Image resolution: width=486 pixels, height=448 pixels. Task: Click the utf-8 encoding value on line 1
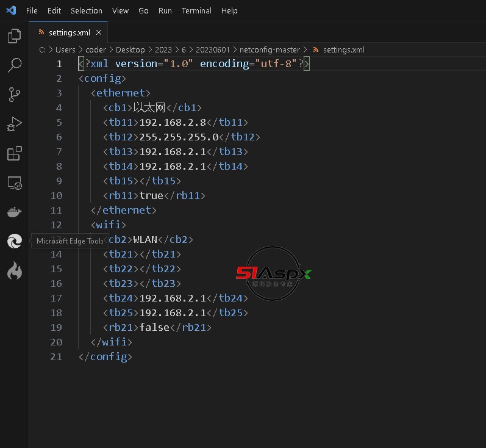tap(276, 64)
